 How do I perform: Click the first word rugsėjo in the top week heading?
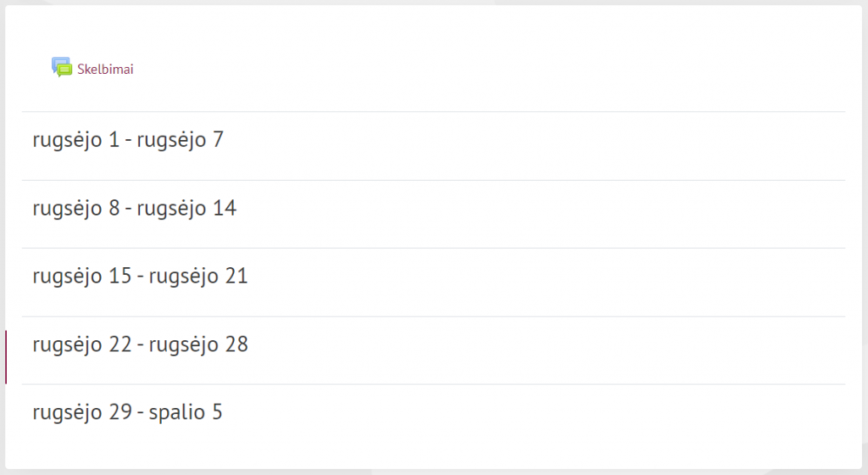click(x=68, y=141)
